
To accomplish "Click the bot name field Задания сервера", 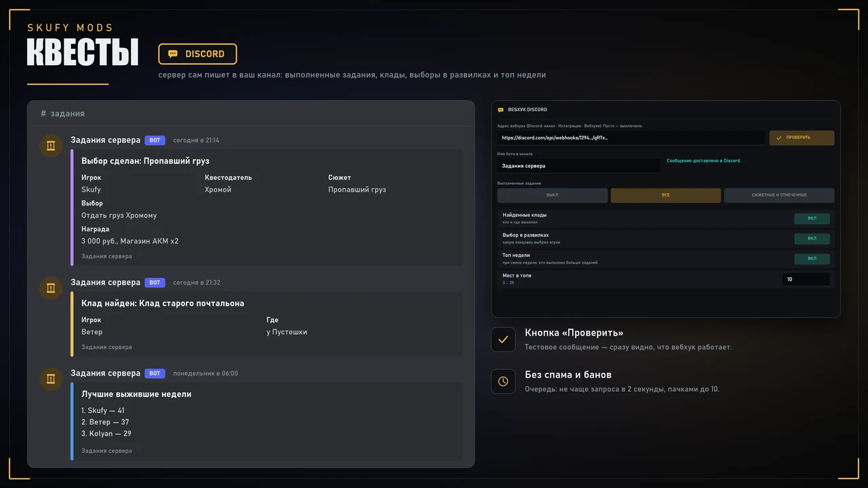I will pos(578,165).
